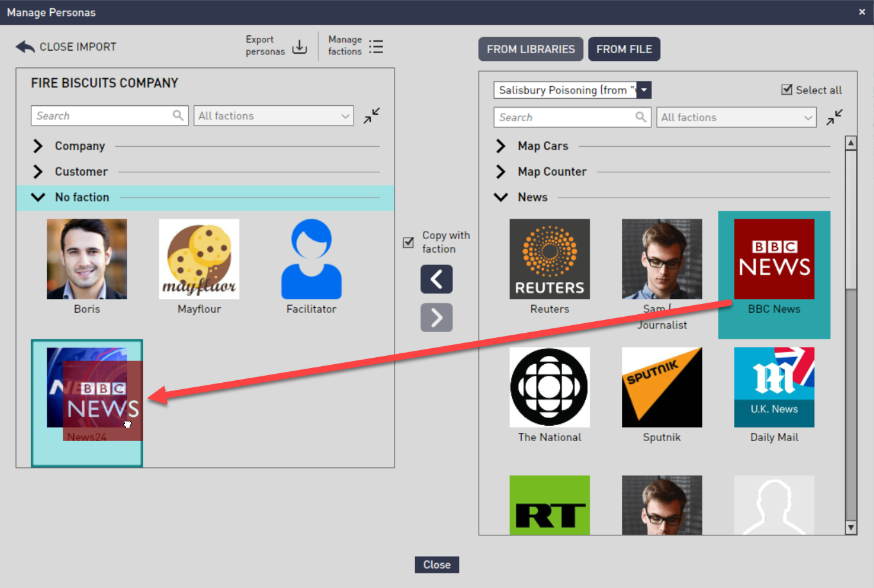Open the left All factions dropdown
This screenshot has width=874, height=588.
273,115
